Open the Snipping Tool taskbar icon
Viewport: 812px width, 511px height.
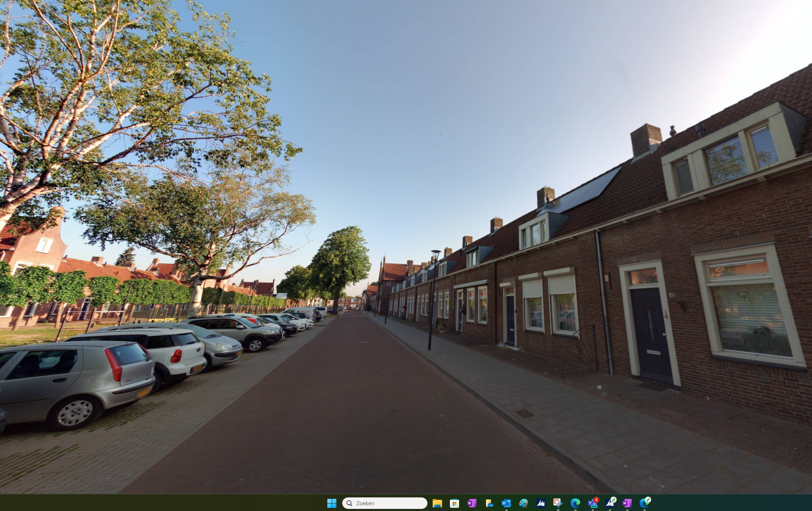click(558, 503)
